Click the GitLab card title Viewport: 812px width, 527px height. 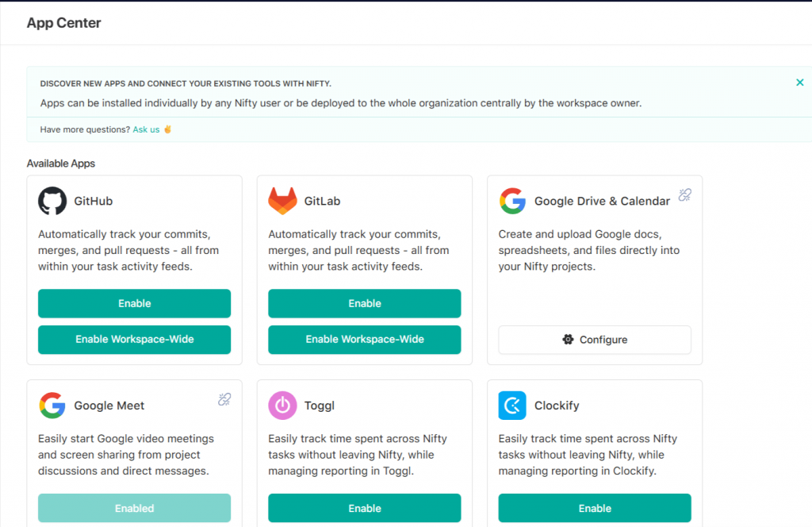(x=322, y=201)
